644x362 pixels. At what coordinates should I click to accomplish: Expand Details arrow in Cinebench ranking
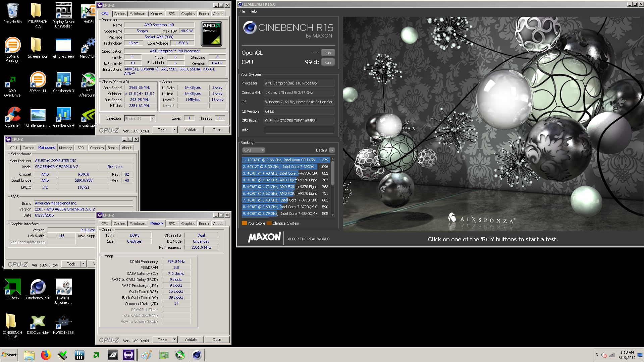pos(332,150)
